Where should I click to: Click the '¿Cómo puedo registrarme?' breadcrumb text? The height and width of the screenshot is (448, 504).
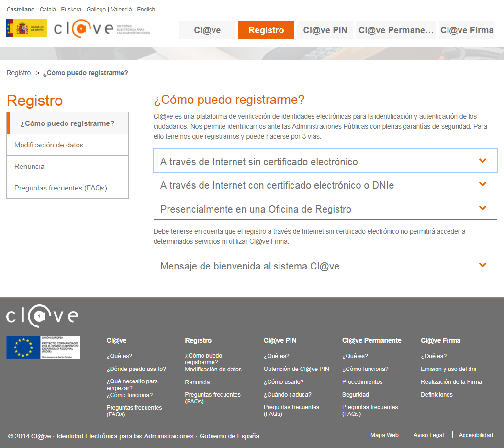click(86, 73)
